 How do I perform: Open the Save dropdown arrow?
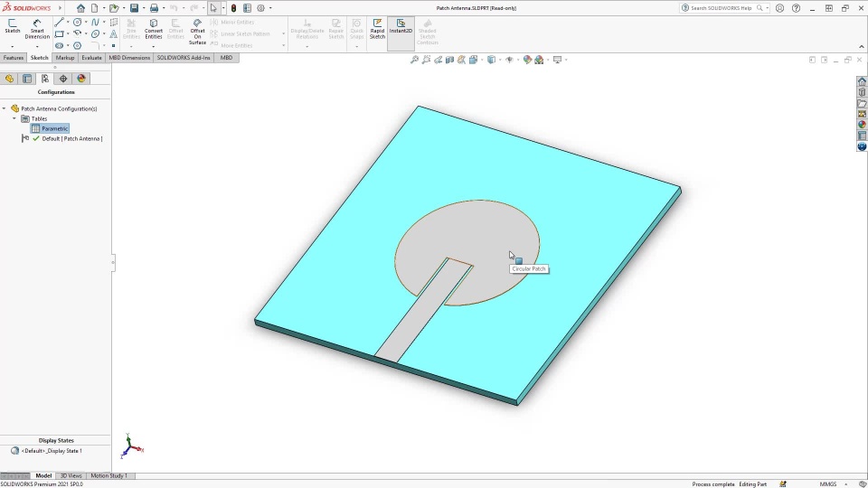click(144, 8)
